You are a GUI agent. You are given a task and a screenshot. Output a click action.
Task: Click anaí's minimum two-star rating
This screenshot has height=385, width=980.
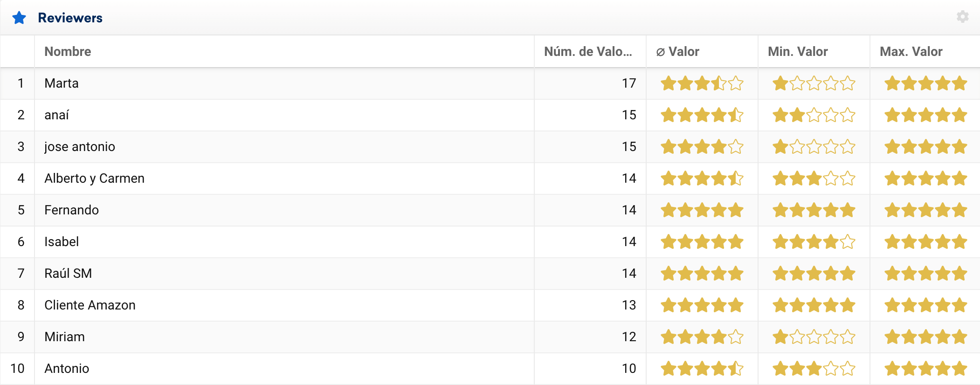click(814, 115)
